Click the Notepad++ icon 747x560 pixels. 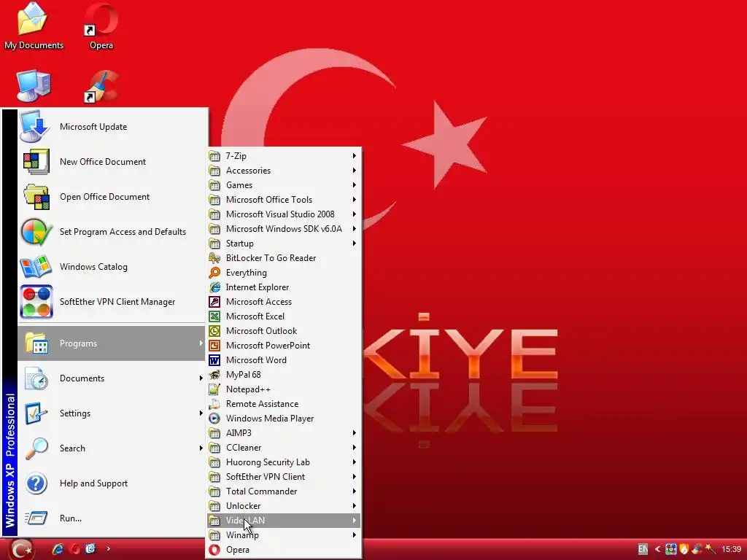215,389
